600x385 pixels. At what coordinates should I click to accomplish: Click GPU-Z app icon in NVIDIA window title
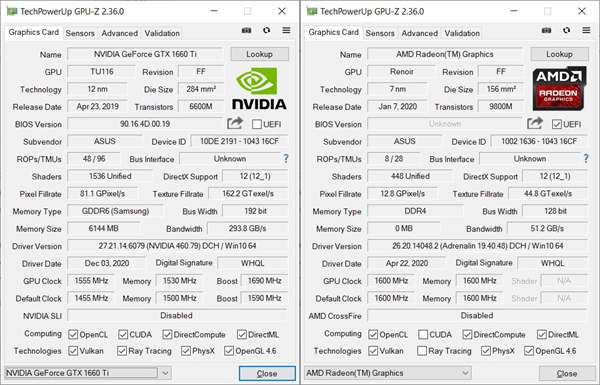[x=12, y=11]
